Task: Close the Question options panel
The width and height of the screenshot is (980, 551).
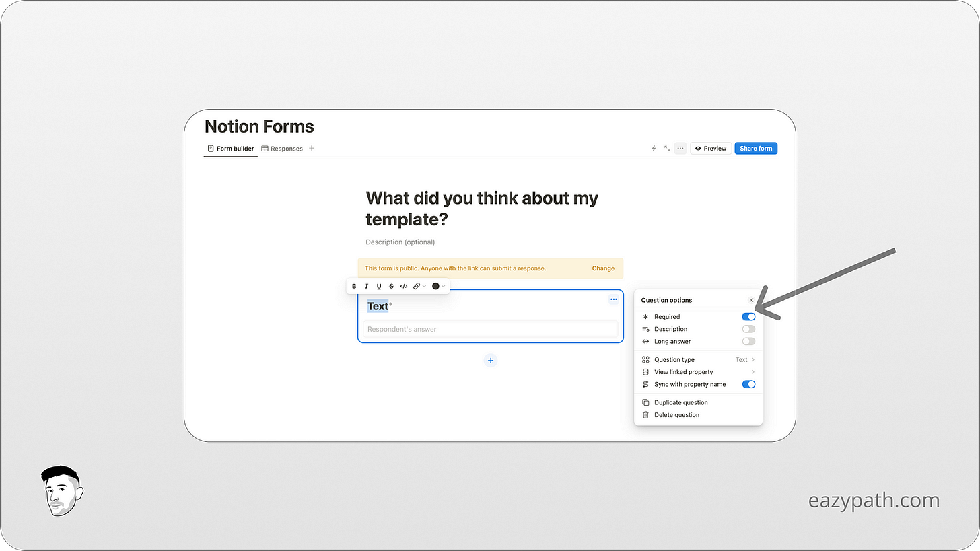Action: click(x=752, y=300)
